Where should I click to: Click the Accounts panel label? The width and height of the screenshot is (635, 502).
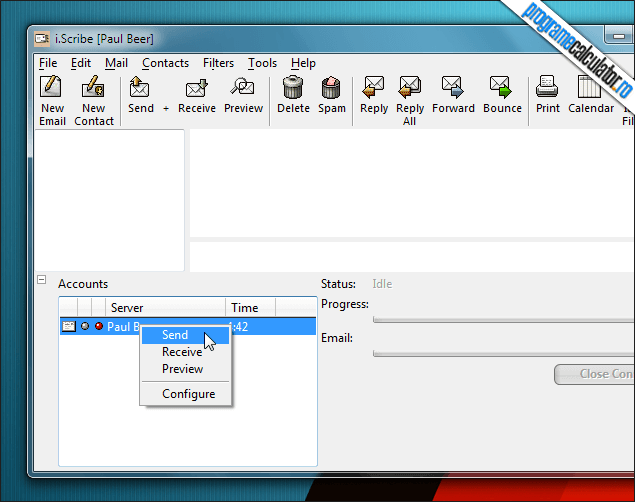coord(83,284)
